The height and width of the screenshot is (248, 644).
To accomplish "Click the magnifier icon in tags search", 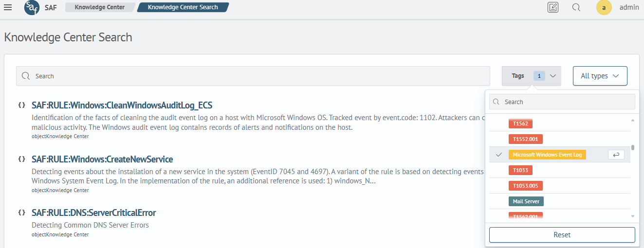I will 497,102.
